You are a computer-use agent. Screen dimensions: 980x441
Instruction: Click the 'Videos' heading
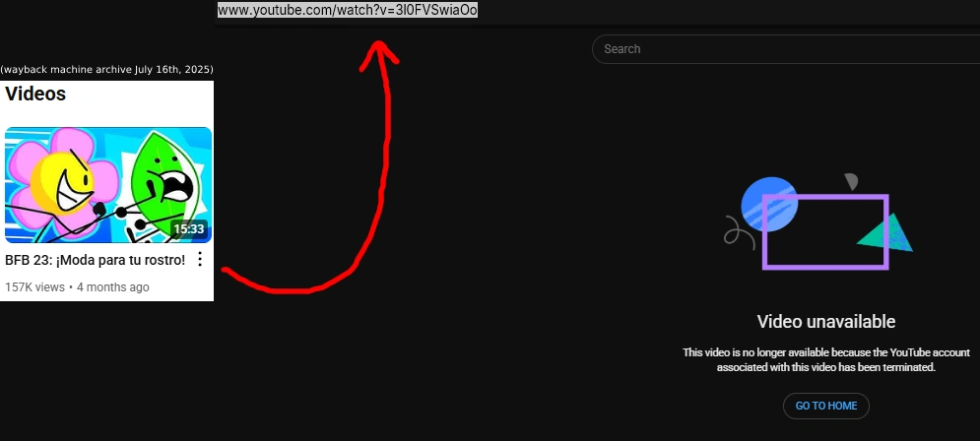(35, 94)
